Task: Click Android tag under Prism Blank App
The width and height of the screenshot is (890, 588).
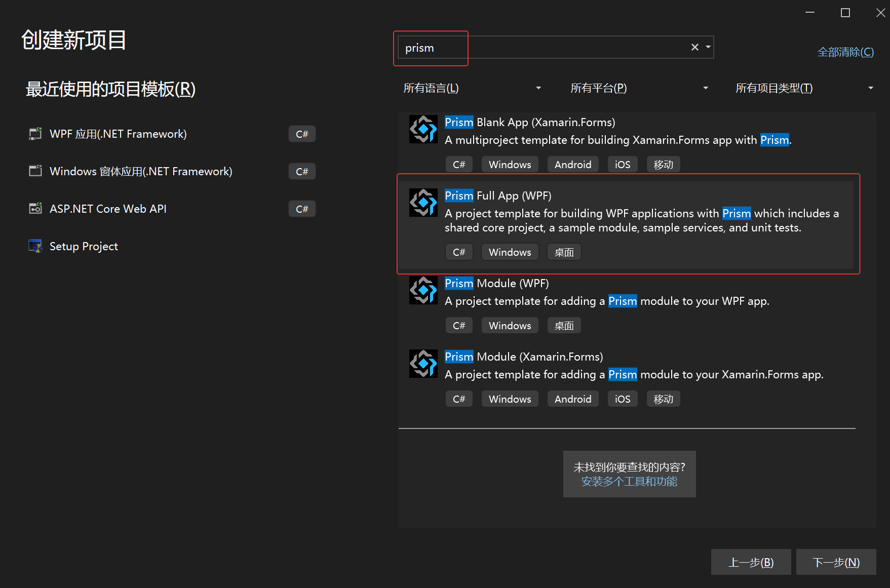Action: (573, 165)
